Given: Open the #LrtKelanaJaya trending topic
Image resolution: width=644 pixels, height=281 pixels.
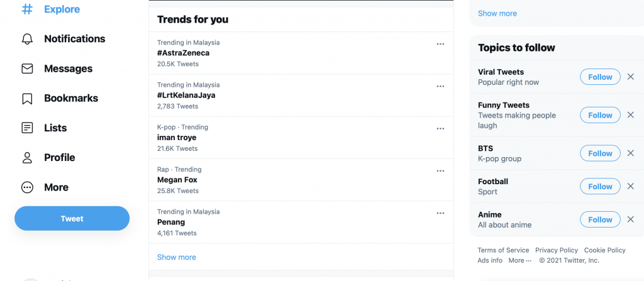Looking at the screenshot, I should [186, 96].
